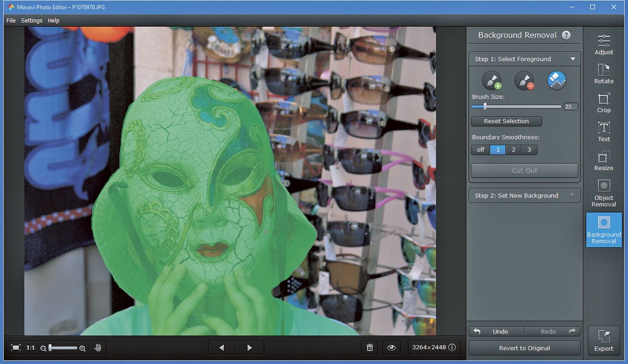The width and height of the screenshot is (628, 364).
Task: Open the Crop tool
Action: 604,102
